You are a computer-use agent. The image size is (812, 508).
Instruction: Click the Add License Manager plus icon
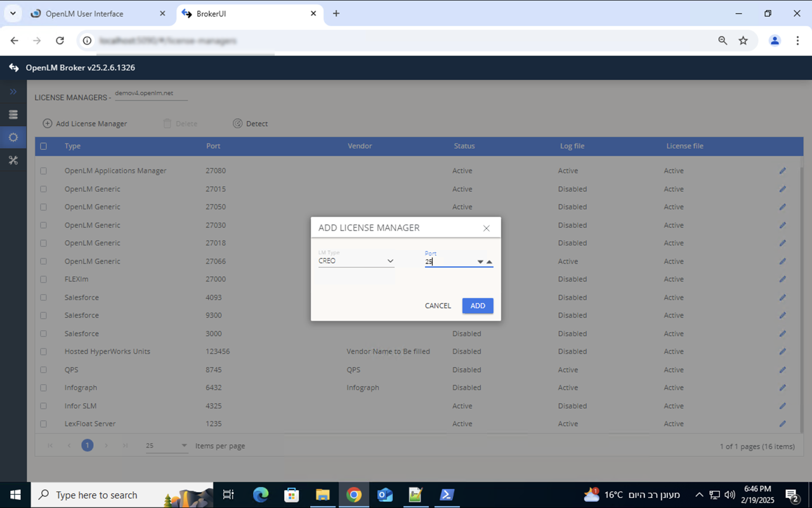[x=47, y=123]
